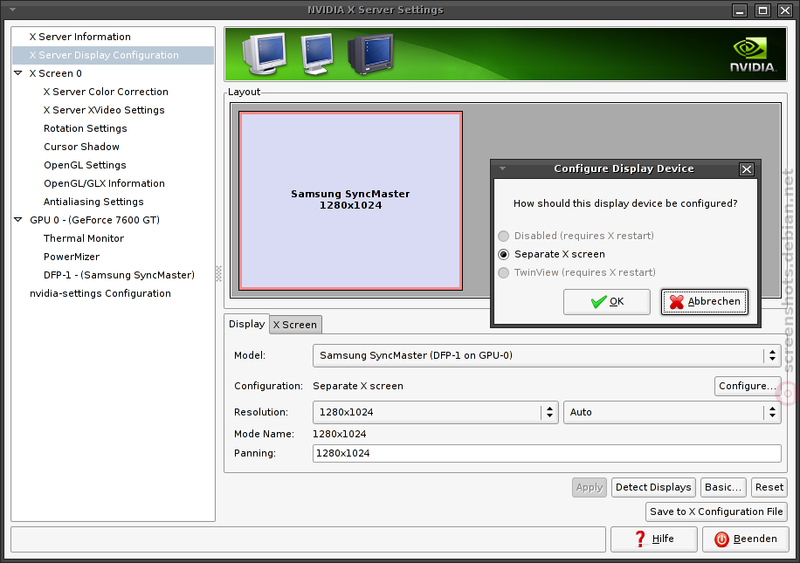
Task: Open OpenGL Settings
Action: (x=85, y=165)
